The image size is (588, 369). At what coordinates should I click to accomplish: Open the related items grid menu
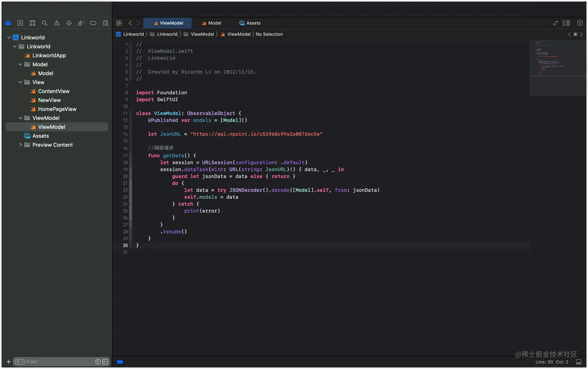(119, 23)
